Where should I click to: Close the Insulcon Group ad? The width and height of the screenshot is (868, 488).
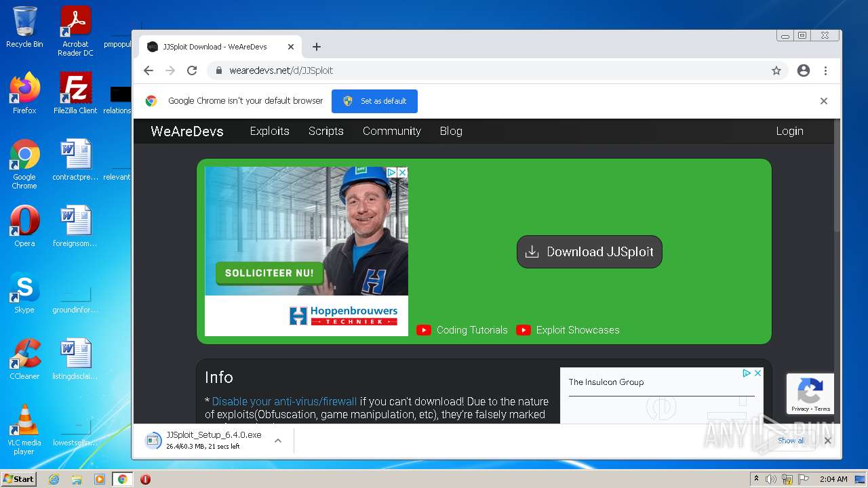click(x=757, y=373)
